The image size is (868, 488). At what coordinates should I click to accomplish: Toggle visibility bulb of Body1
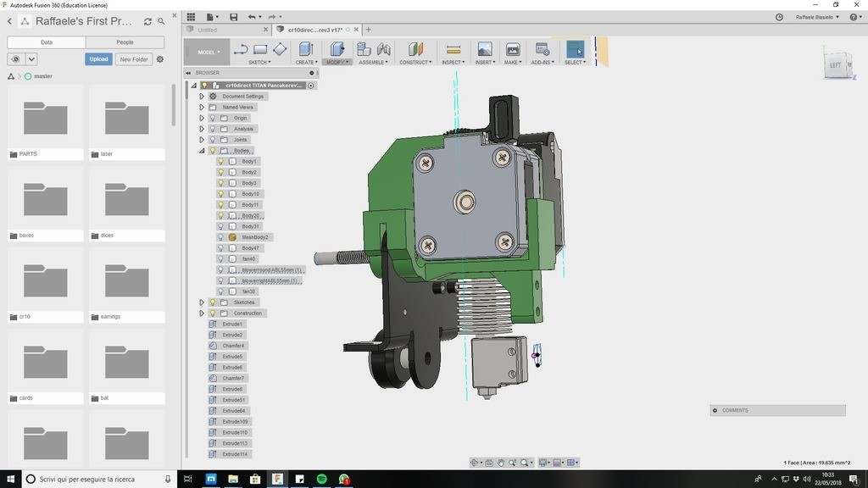coord(221,162)
